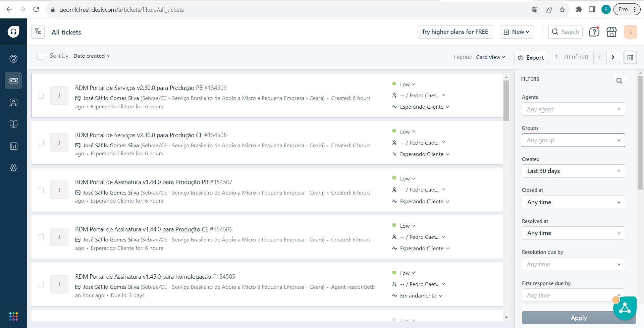Open the New dropdown button
Image resolution: width=644 pixels, height=328 pixels.
[517, 32]
